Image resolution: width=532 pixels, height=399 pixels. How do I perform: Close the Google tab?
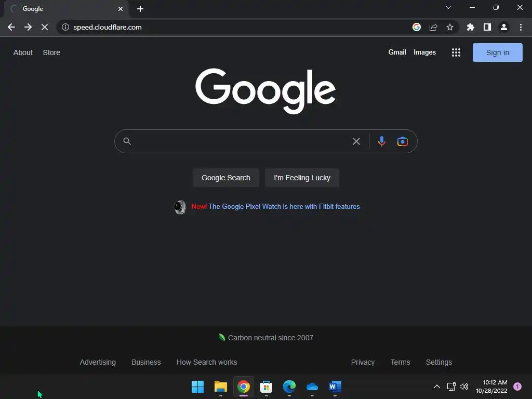121,9
